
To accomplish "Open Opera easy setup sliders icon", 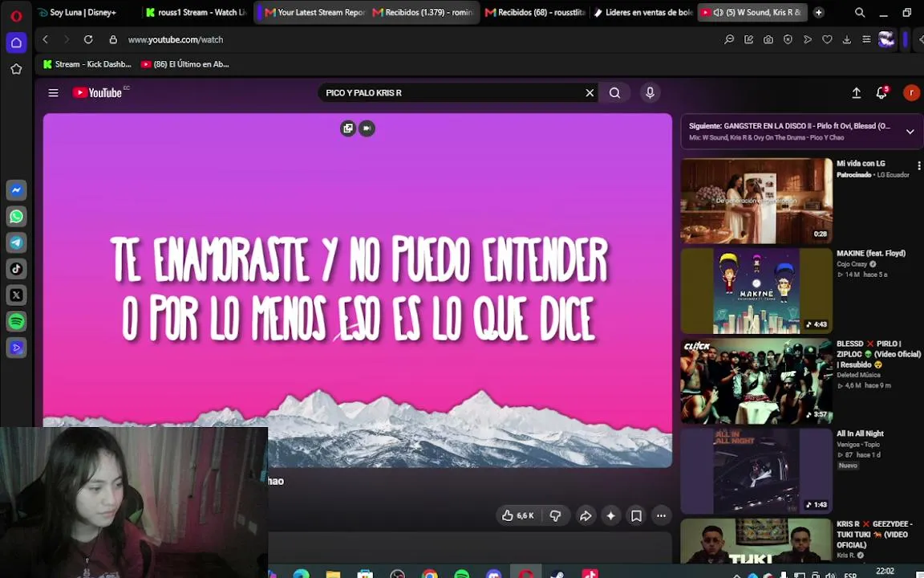I will [x=866, y=39].
